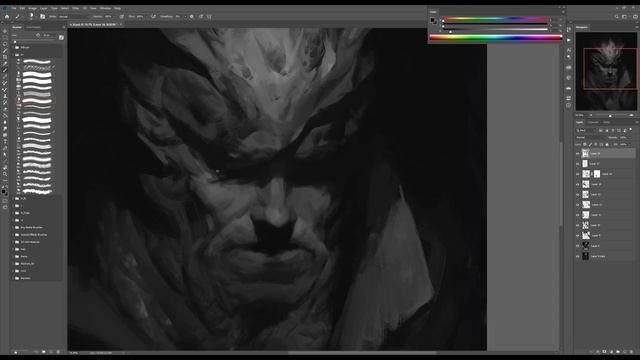640x360 pixels.
Task: Enable airbrush build-up effects
Action: (153, 17)
